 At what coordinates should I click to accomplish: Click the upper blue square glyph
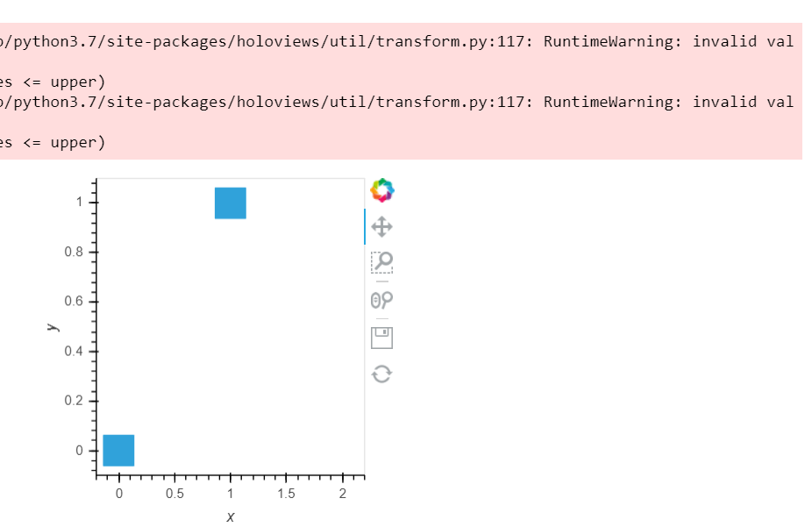(x=230, y=203)
